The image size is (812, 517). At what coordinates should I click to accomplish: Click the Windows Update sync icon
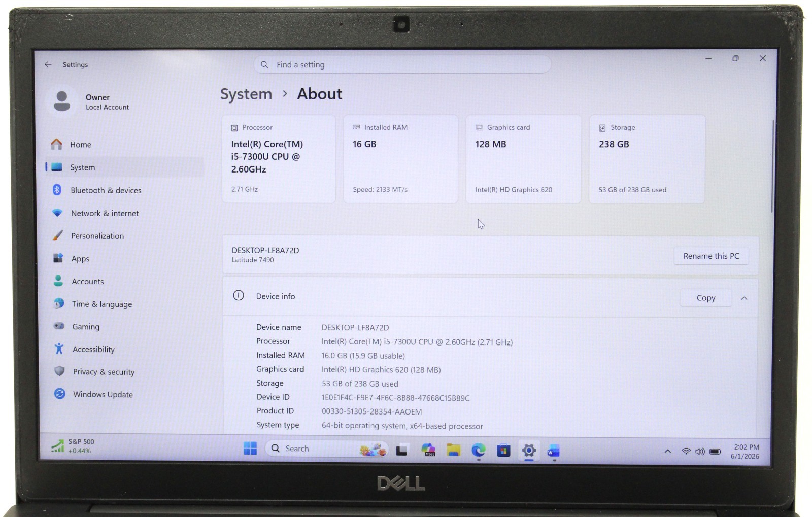click(x=59, y=394)
